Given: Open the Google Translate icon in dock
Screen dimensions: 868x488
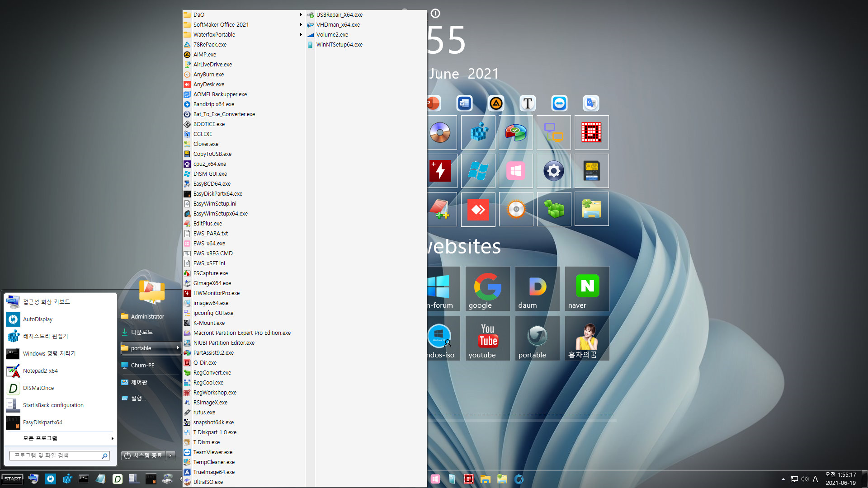Looking at the screenshot, I should point(591,103).
